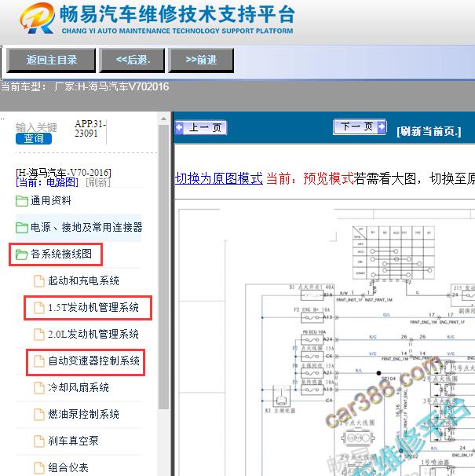This screenshot has height=476, width=475.
Task: Go to next page with 下一页 button
Action: click(x=360, y=126)
